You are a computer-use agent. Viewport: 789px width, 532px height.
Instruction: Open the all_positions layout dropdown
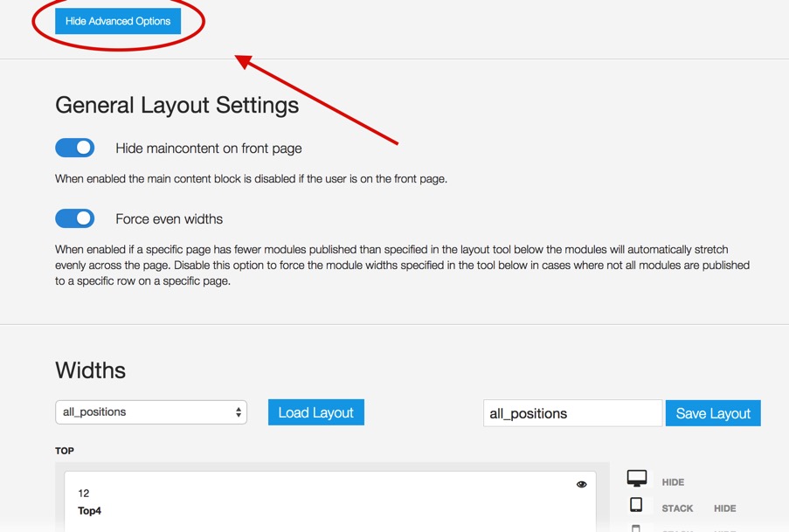pos(151,412)
